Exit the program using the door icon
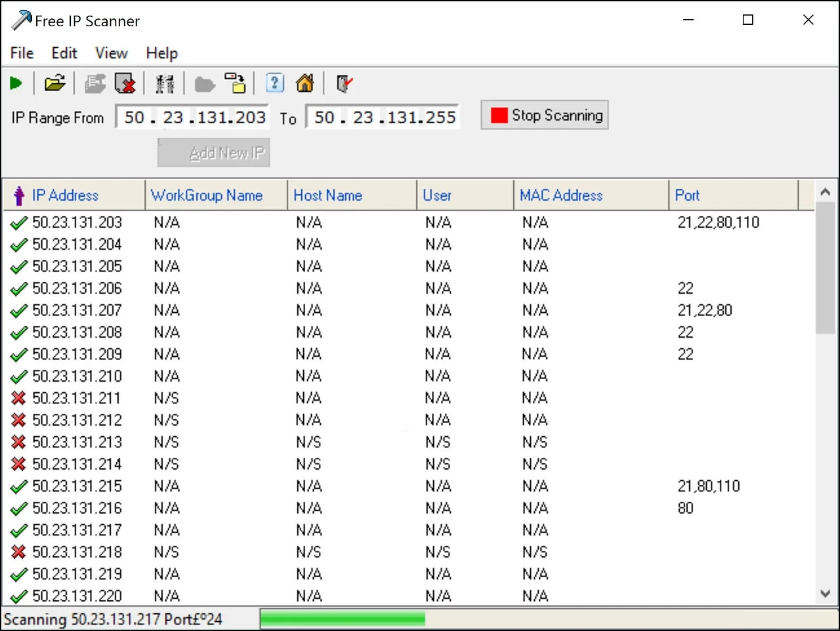 343,83
